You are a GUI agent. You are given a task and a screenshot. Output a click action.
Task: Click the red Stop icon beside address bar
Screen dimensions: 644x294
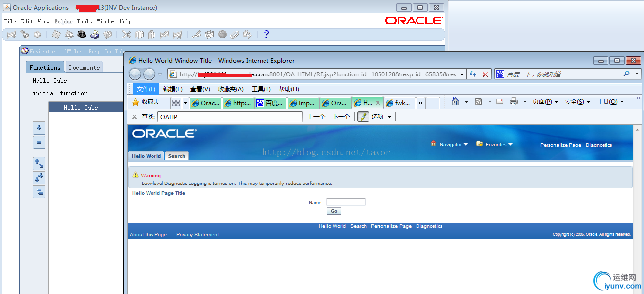485,74
